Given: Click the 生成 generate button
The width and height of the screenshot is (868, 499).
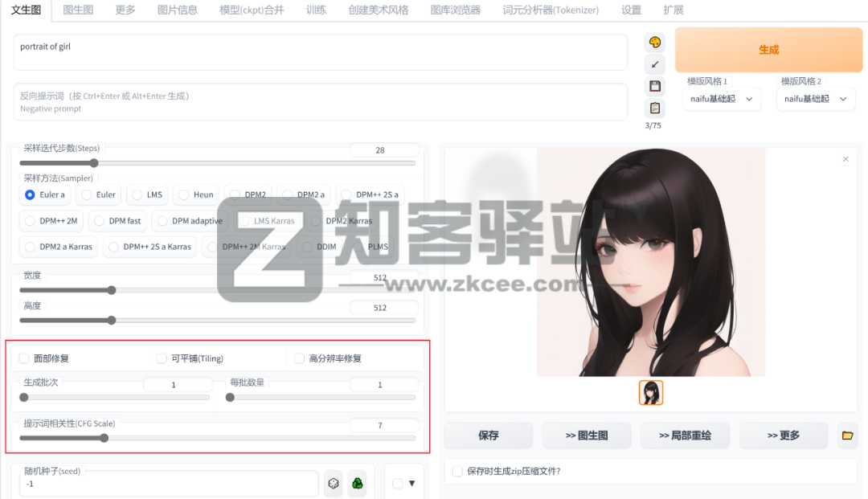Looking at the screenshot, I should (767, 49).
